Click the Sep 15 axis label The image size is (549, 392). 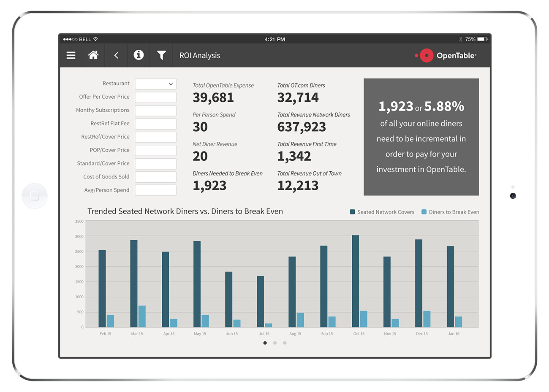click(x=327, y=334)
